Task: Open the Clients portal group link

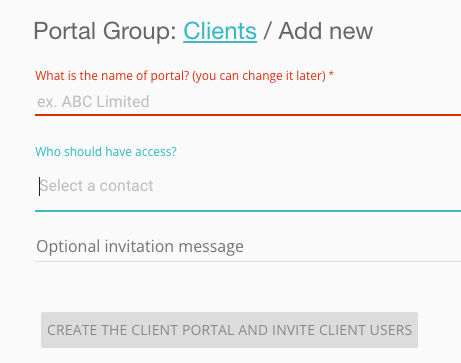Action: (x=220, y=31)
